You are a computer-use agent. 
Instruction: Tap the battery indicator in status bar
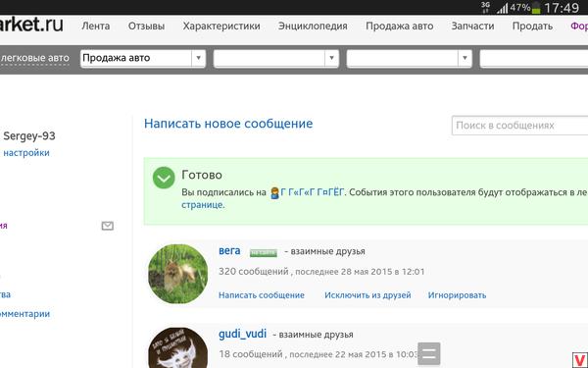point(536,8)
